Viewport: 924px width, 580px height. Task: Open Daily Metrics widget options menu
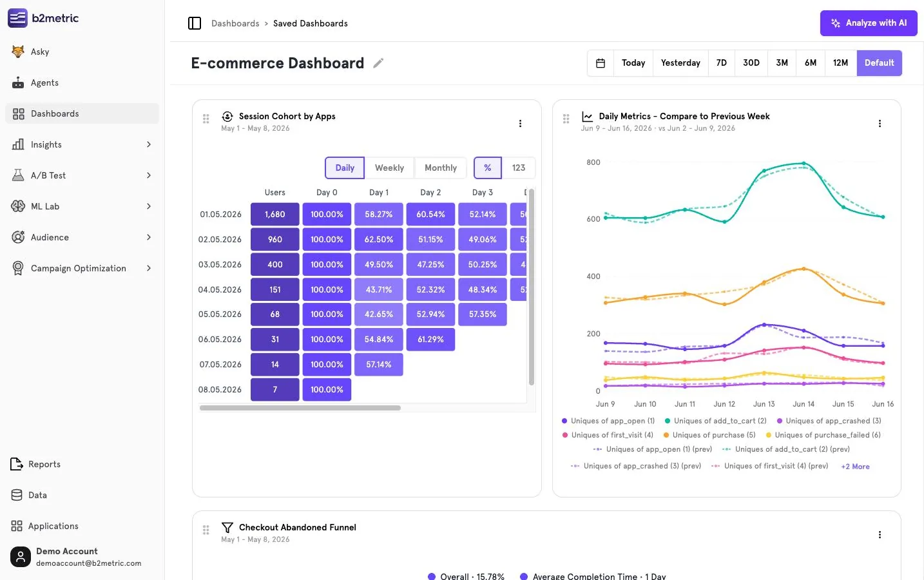[880, 123]
